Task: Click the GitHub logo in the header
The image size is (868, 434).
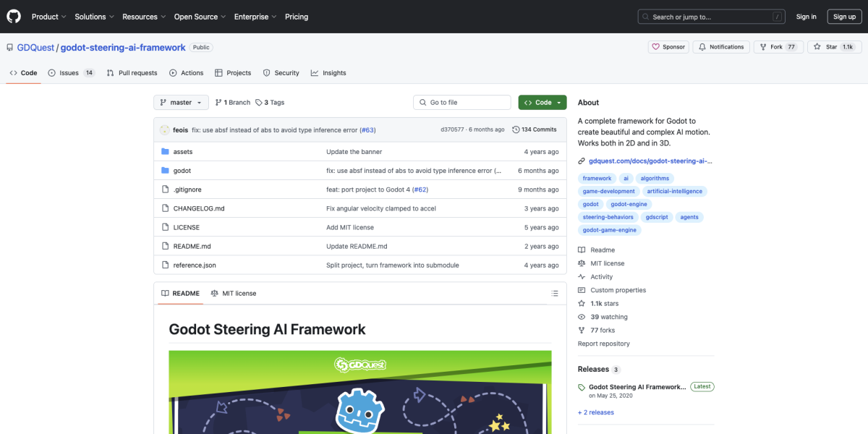Action: pos(13,16)
